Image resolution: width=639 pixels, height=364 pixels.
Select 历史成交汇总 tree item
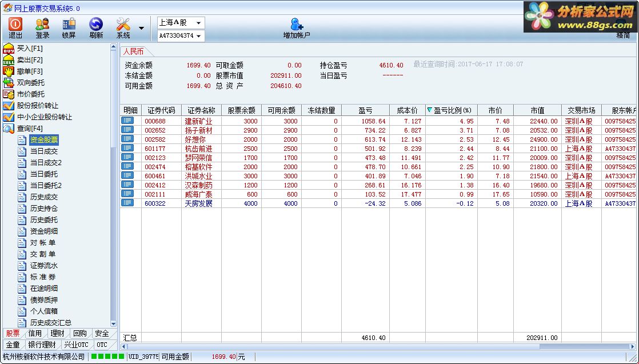[50, 322]
